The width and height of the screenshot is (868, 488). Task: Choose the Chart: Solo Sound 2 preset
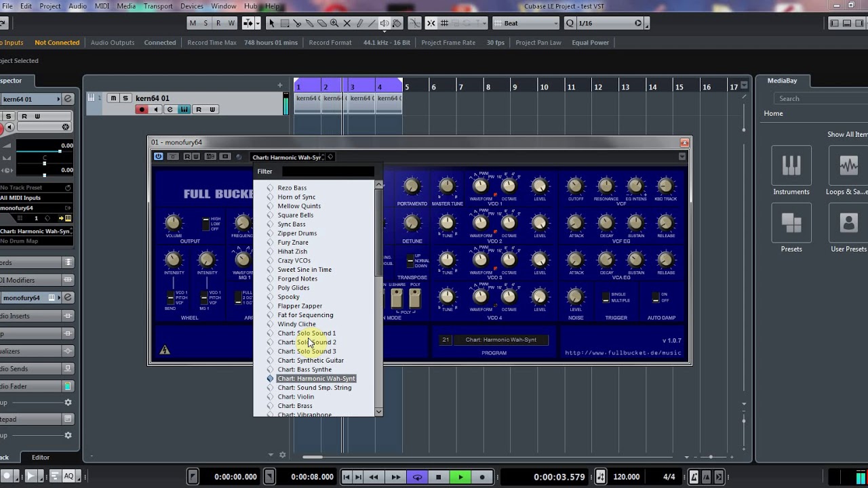tap(307, 342)
